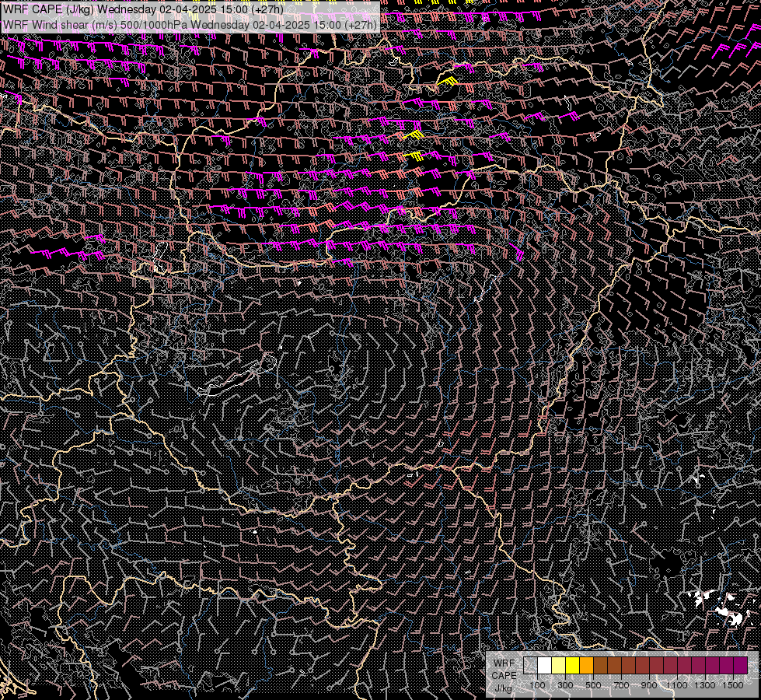Viewport: 761px width, 700px height.
Task: Click the legend value 1500
Action: (733, 685)
